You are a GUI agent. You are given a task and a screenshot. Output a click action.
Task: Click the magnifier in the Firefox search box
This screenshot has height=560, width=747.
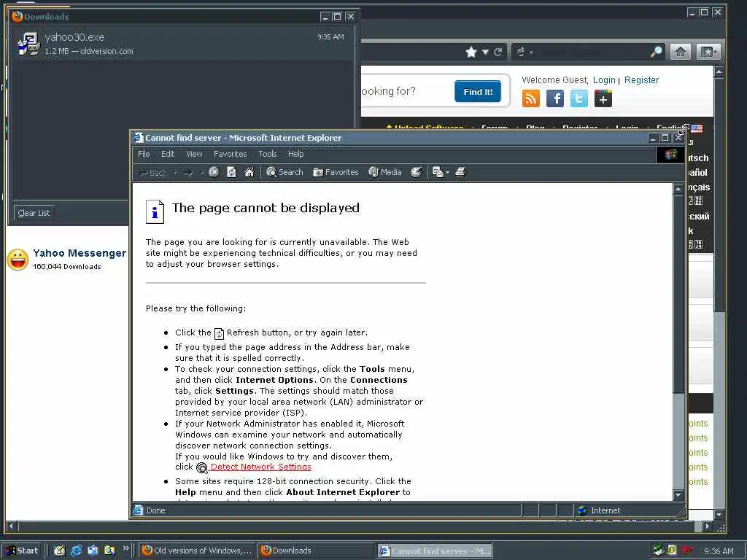[657, 52]
